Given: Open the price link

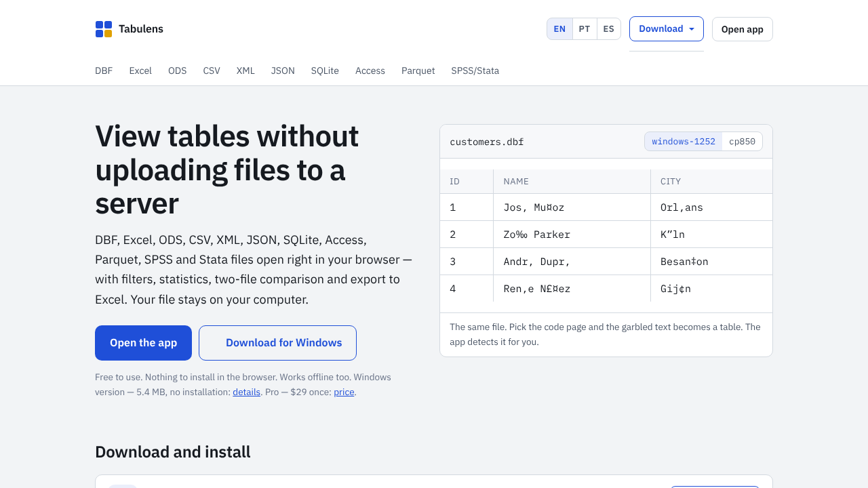Looking at the screenshot, I should click(x=344, y=392).
